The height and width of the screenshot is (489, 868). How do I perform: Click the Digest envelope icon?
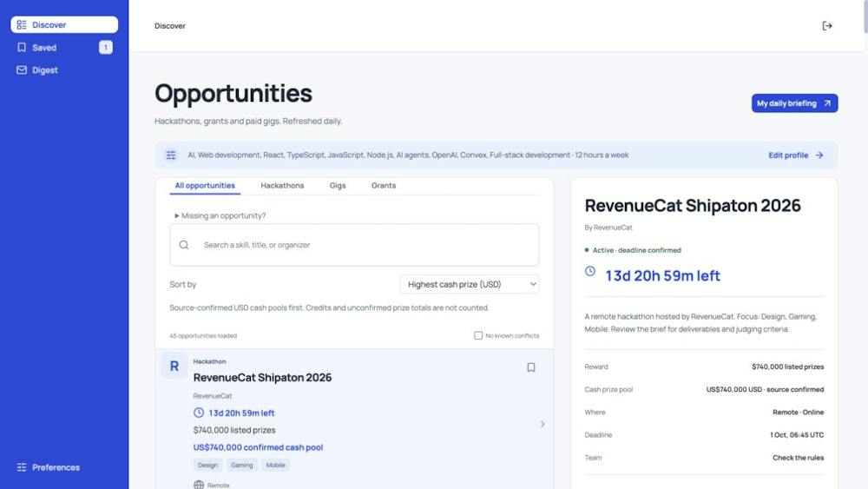[22, 70]
